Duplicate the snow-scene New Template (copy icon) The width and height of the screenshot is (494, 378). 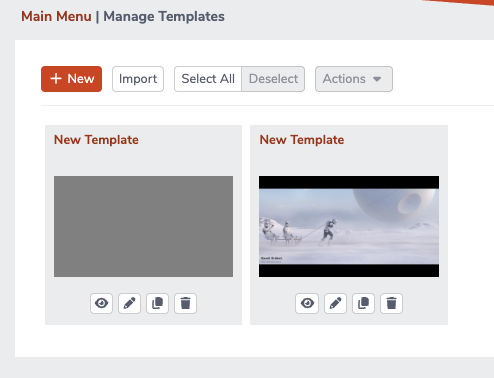363,303
